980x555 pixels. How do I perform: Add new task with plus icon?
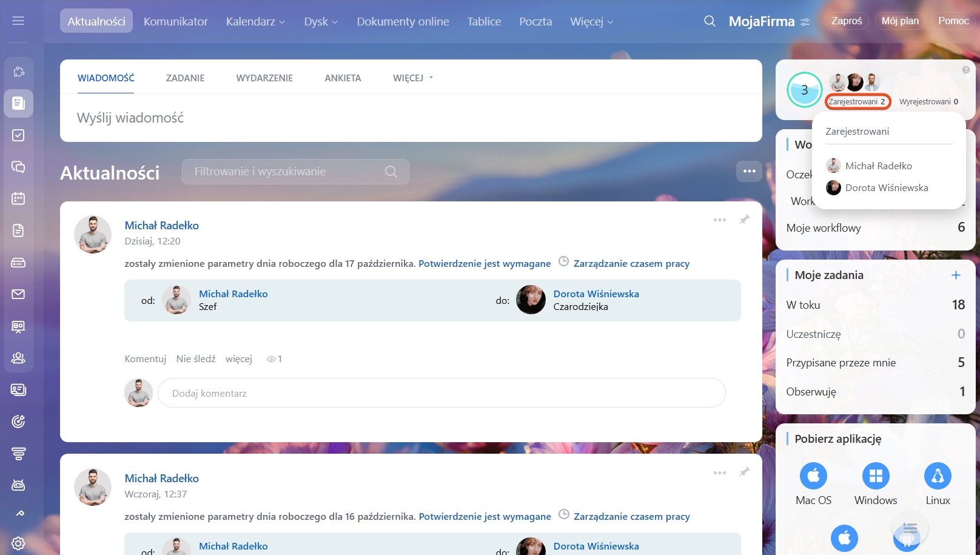point(956,275)
